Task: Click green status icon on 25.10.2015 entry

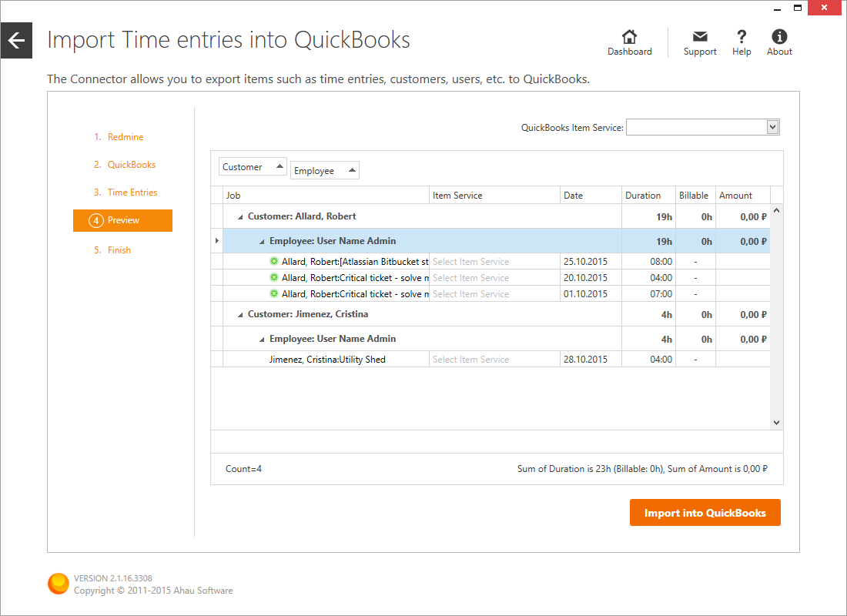Action: (x=274, y=262)
